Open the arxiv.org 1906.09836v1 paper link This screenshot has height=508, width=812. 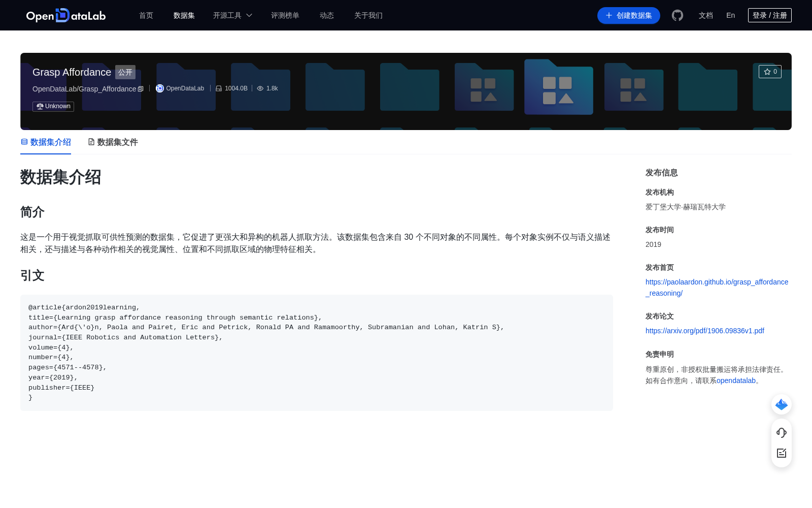click(x=705, y=331)
